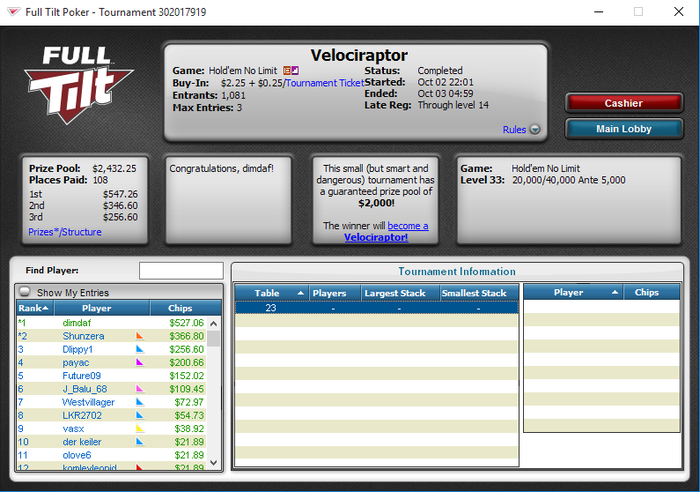Click the blue color tag beside Westvillager
This screenshot has height=492, width=700.
point(140,402)
